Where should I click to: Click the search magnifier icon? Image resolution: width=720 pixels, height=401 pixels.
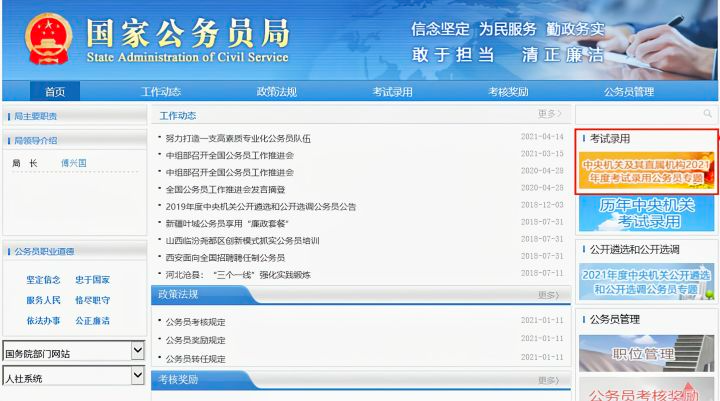707,113
